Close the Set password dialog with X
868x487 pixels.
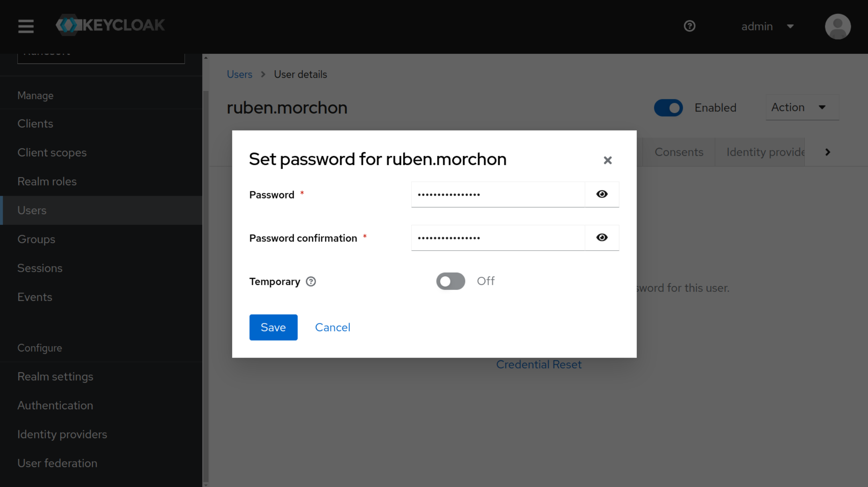(607, 160)
